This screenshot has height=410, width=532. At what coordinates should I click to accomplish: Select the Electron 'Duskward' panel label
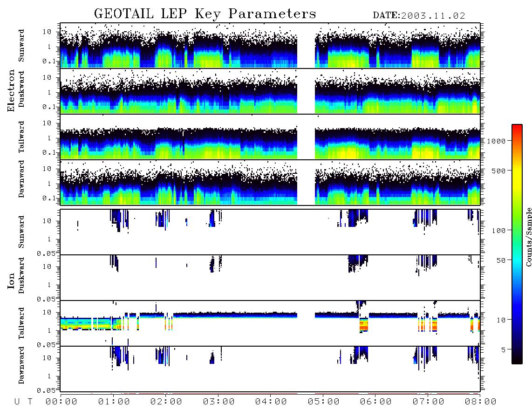coord(21,89)
